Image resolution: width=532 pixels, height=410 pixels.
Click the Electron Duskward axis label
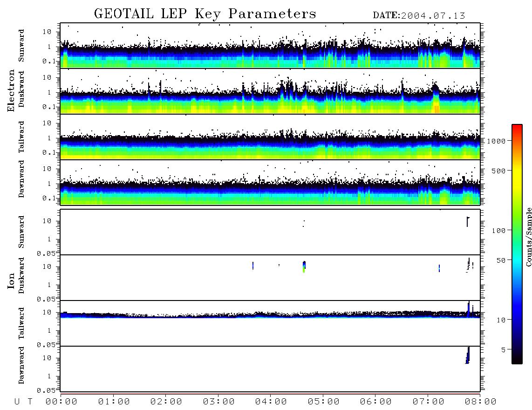tap(21, 89)
